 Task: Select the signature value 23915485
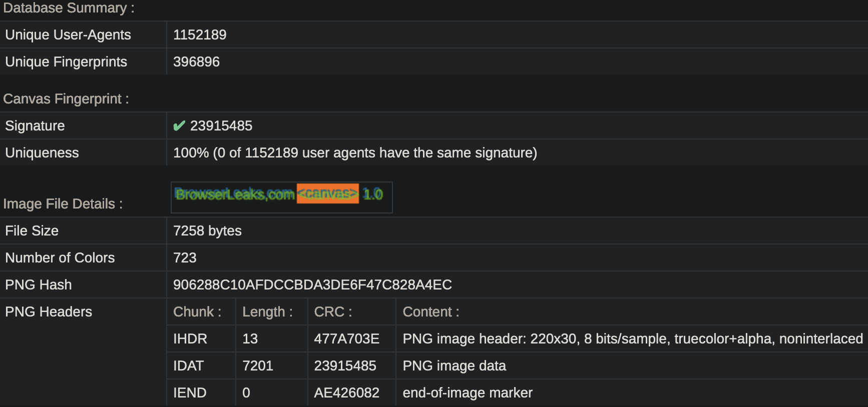coord(221,126)
